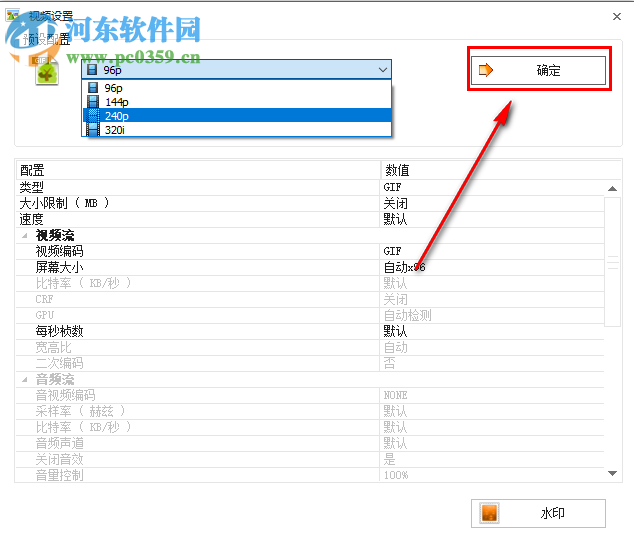This screenshot has width=634, height=543.
Task: Click the 数值 column header
Action: pos(501,170)
